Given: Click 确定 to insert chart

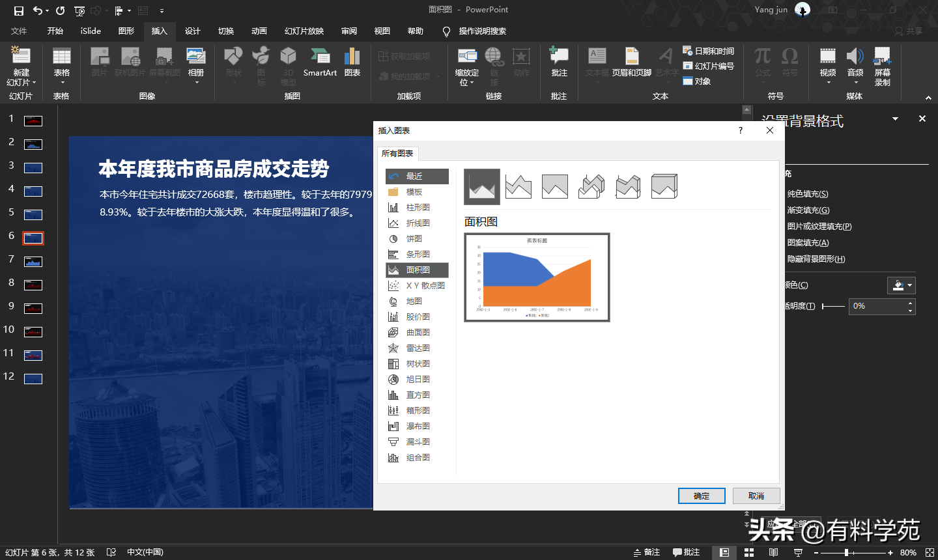Looking at the screenshot, I should [702, 496].
